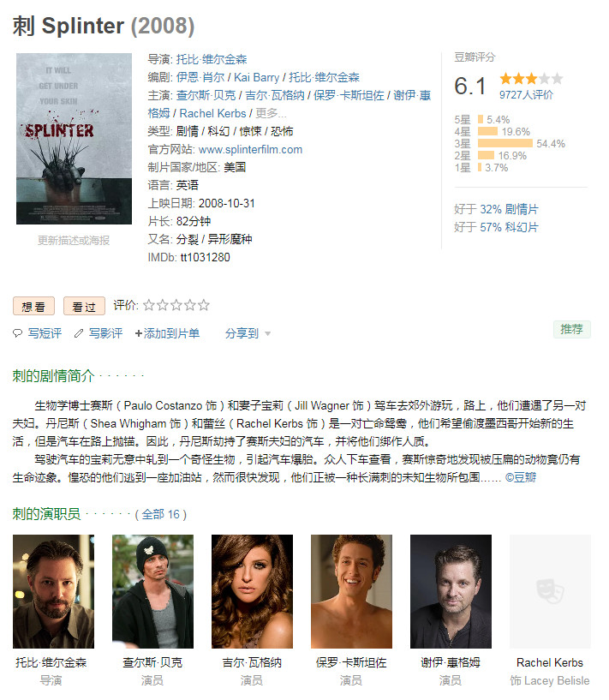The width and height of the screenshot is (609, 700).
Task: Click the 3星 54.4% rating bar
Action: coord(505,143)
